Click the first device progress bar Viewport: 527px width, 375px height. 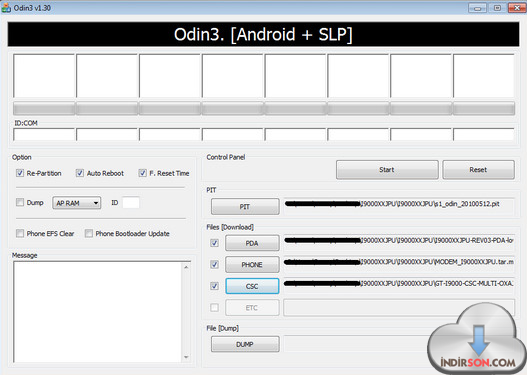coord(44,109)
